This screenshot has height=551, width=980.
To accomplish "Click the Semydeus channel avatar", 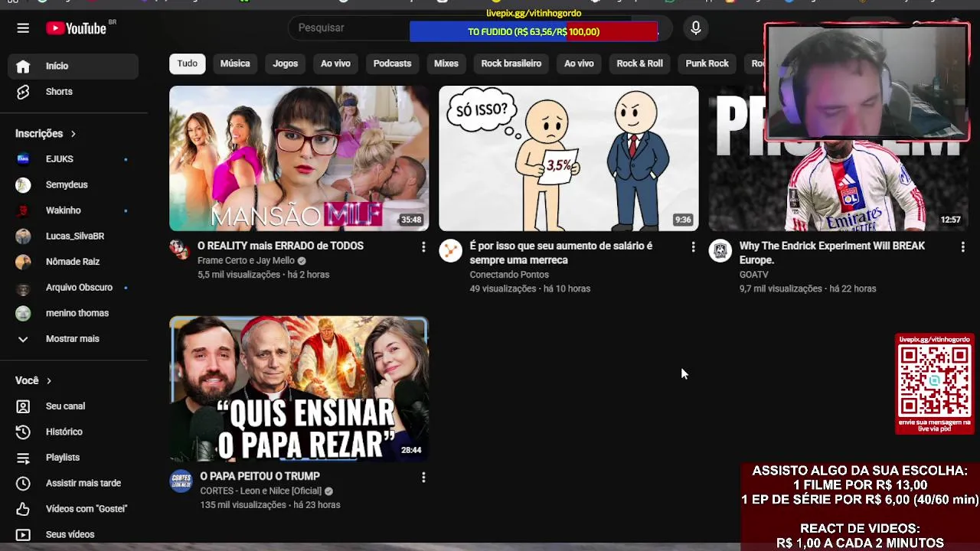I will pyautogui.click(x=23, y=185).
